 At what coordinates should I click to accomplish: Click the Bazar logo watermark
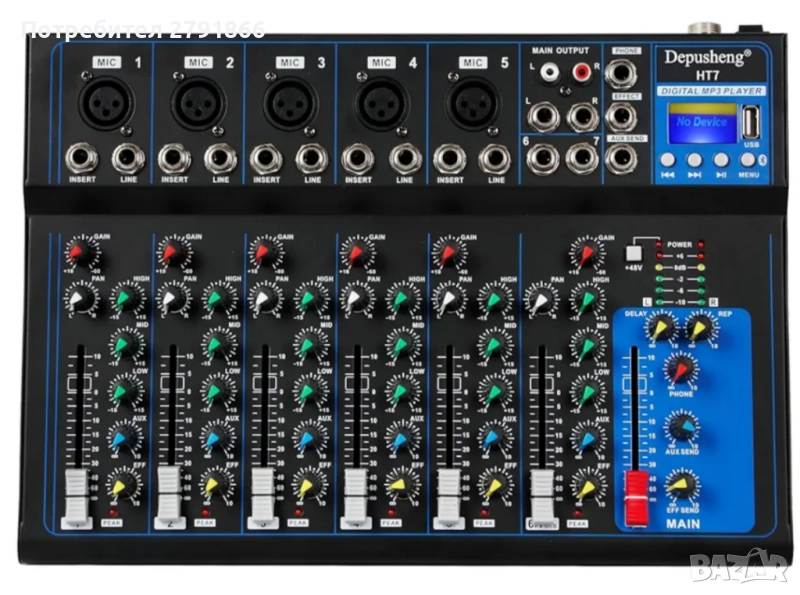pyautogui.click(x=739, y=567)
